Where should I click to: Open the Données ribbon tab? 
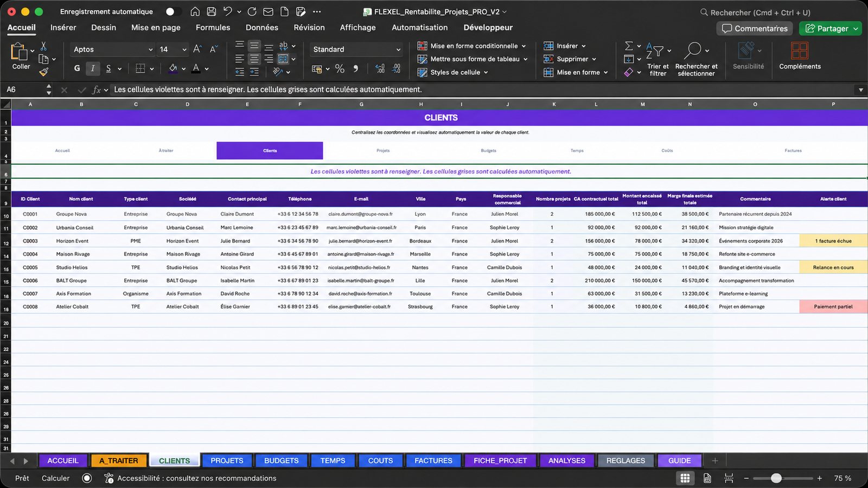pos(261,28)
